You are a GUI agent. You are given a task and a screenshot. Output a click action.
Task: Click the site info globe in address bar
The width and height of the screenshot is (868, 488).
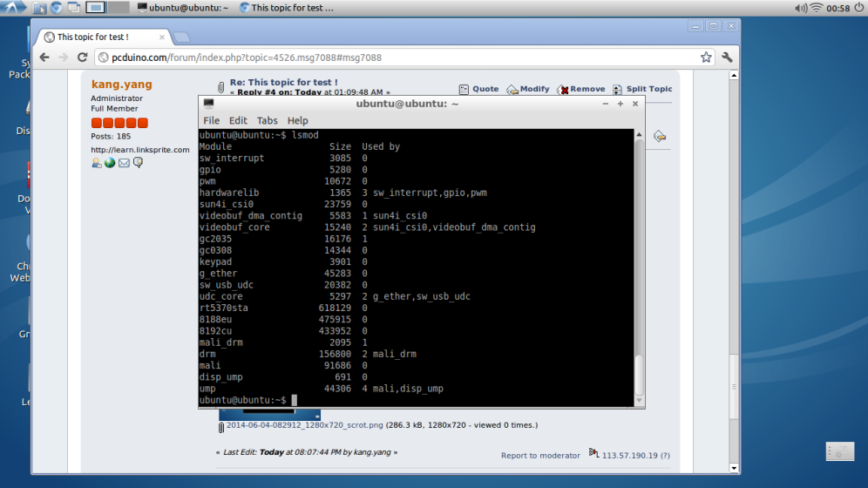click(x=103, y=58)
